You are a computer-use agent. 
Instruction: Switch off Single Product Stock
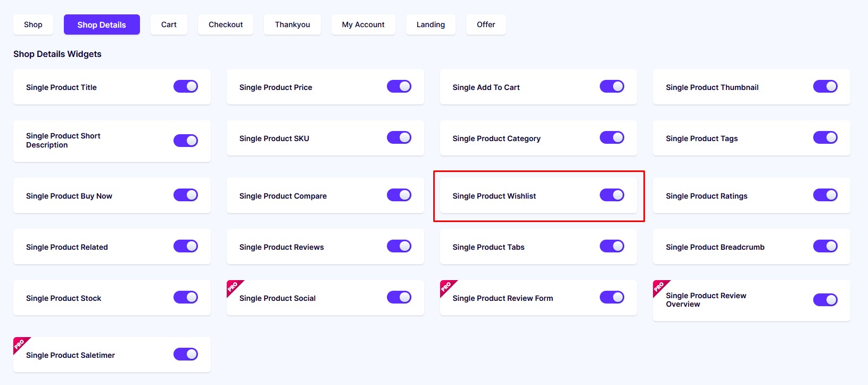click(x=186, y=297)
